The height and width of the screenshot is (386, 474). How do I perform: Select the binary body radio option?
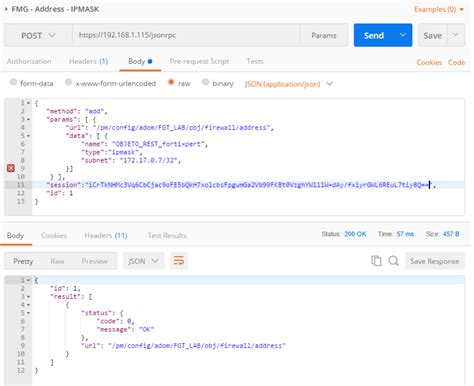205,82
